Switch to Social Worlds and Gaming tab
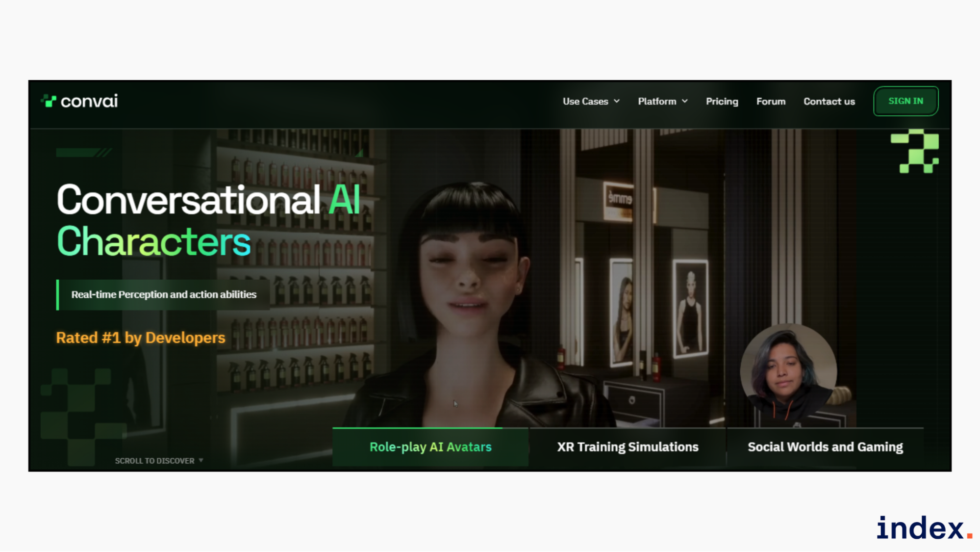Viewport: 980px width, 552px height. pyautogui.click(x=825, y=447)
